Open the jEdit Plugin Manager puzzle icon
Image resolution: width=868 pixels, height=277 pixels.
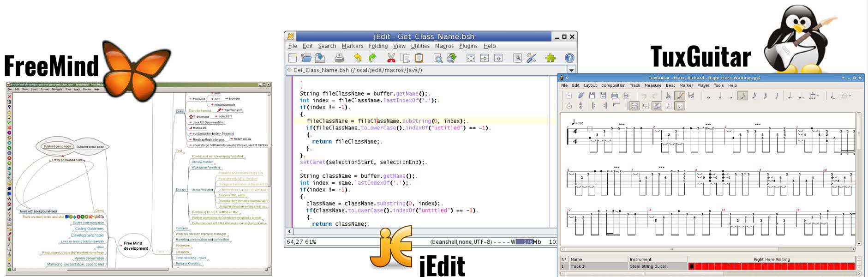[x=550, y=58]
